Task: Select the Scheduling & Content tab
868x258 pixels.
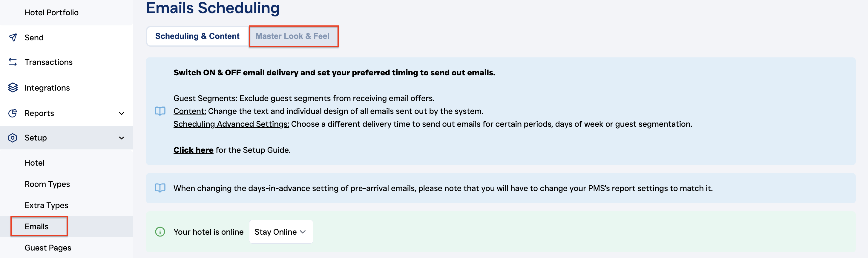Action: click(197, 36)
